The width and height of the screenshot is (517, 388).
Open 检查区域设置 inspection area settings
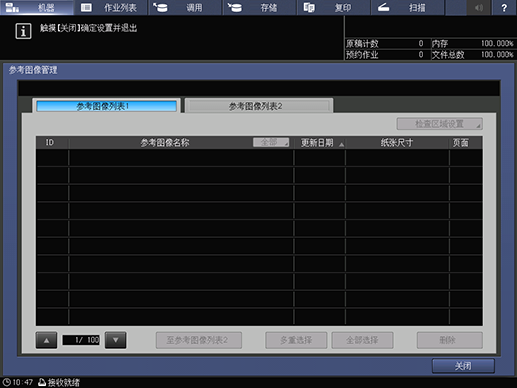(x=439, y=124)
